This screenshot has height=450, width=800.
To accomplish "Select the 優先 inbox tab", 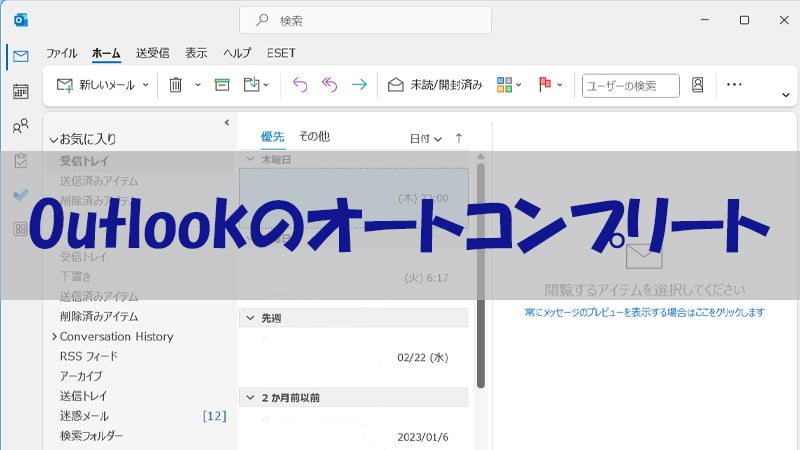I will point(272,137).
